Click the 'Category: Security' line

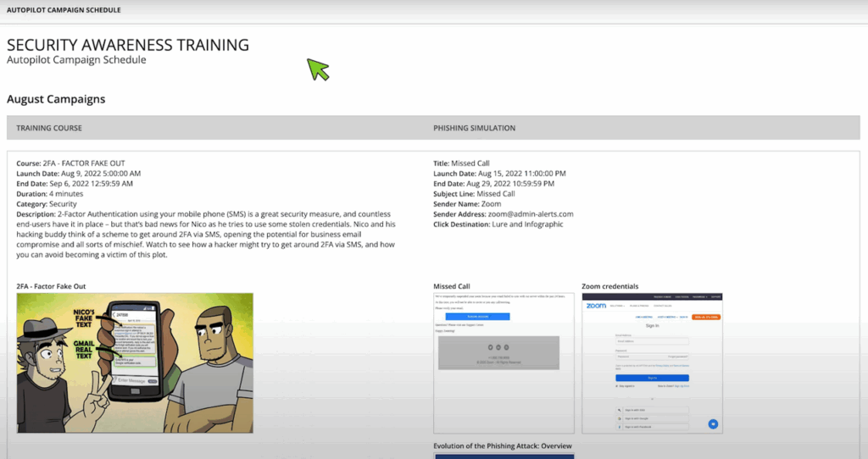[47, 203]
